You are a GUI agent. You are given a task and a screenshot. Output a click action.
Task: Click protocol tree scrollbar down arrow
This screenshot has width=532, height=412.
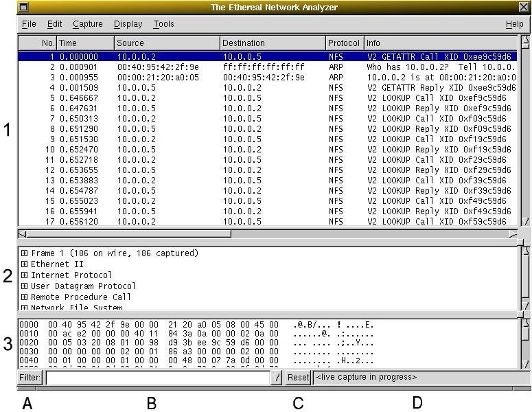click(x=525, y=306)
